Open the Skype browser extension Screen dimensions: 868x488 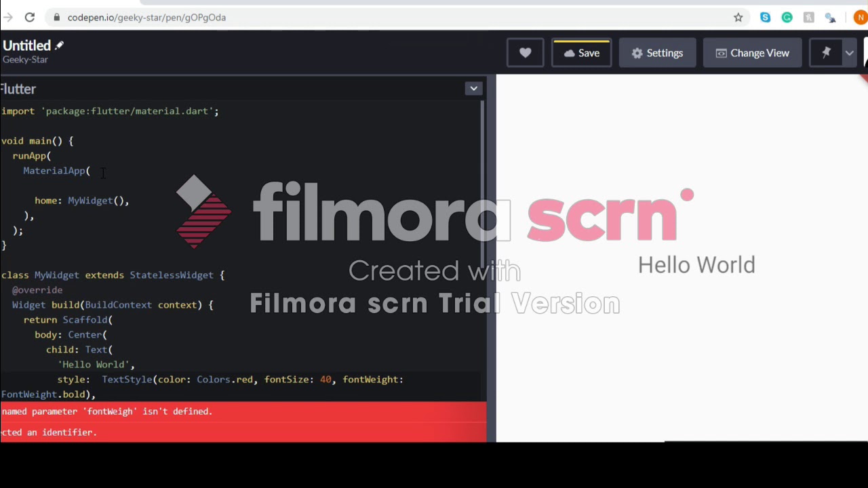(x=765, y=18)
